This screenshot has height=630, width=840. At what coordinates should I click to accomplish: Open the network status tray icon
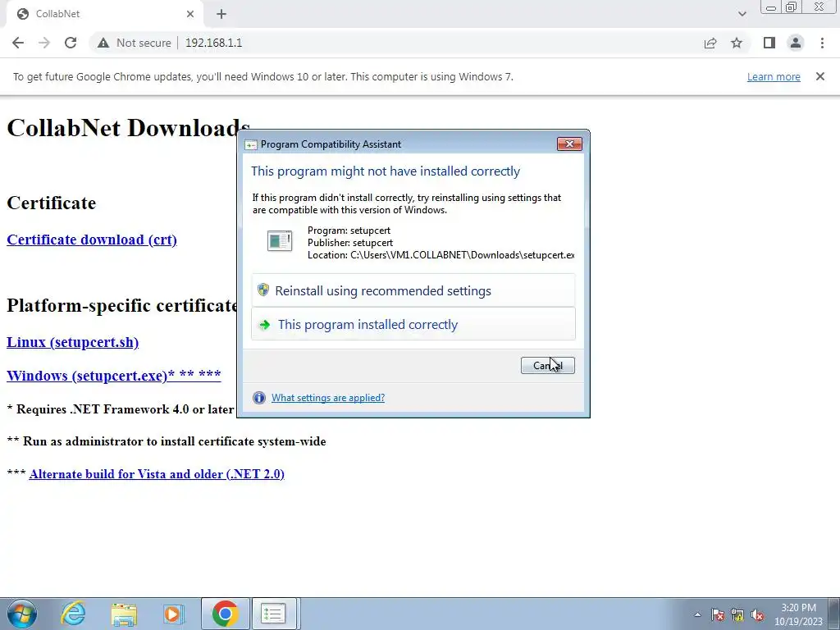click(737, 614)
